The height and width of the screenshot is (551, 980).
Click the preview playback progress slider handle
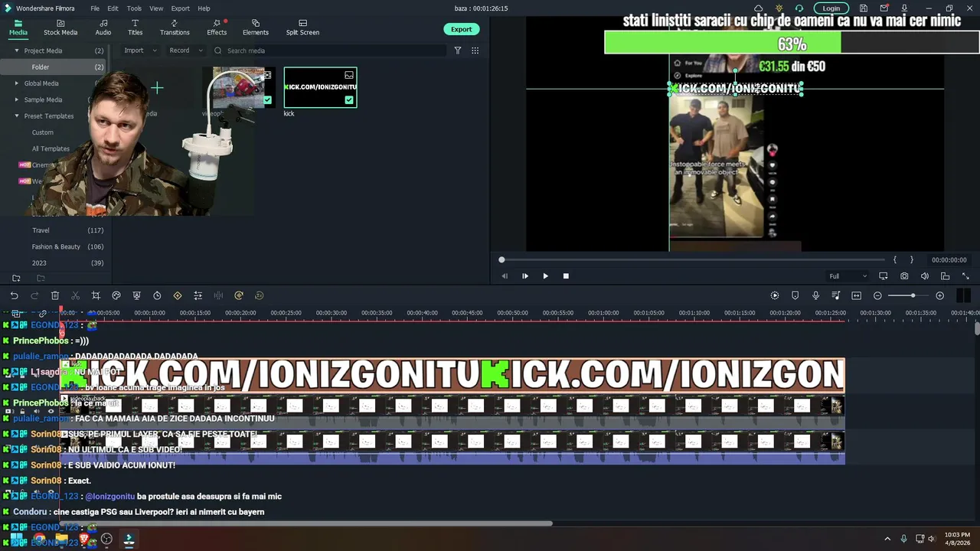[501, 260]
